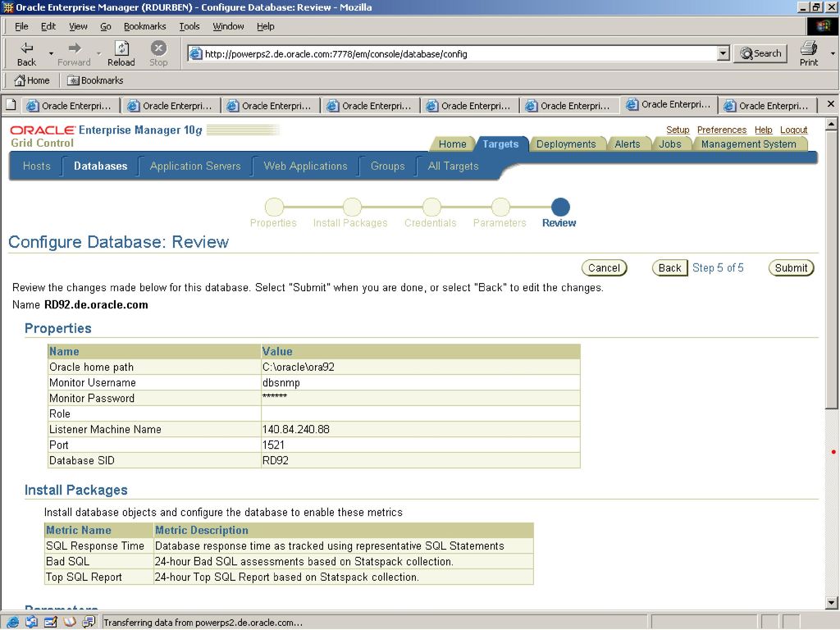Click the Print toolbar icon
This screenshot has width=840, height=630.
pyautogui.click(x=808, y=53)
